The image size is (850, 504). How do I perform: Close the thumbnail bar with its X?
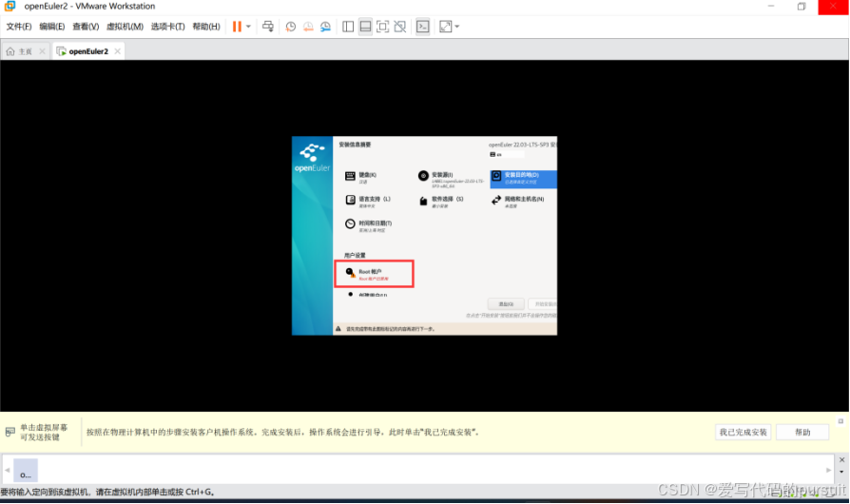click(x=841, y=460)
